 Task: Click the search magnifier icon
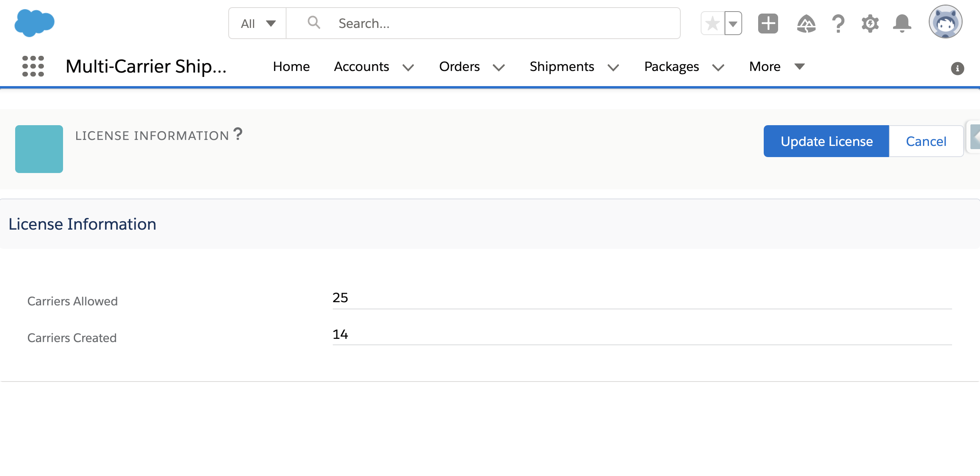[314, 22]
